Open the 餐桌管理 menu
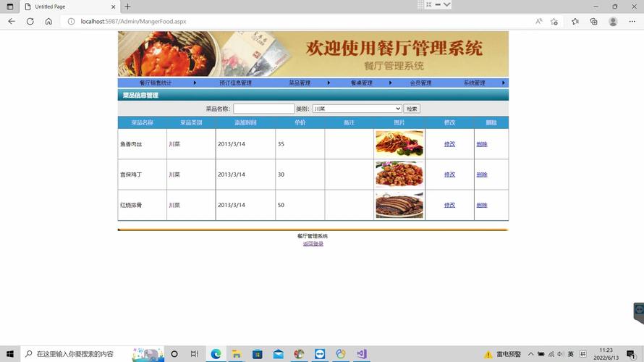Viewport: 644px width, 362px height. [x=361, y=83]
